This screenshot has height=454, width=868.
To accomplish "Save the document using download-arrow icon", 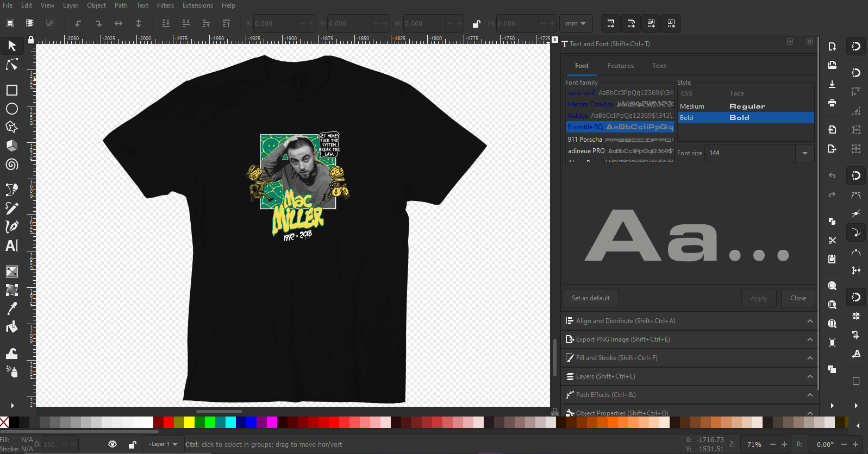I will coord(832,84).
